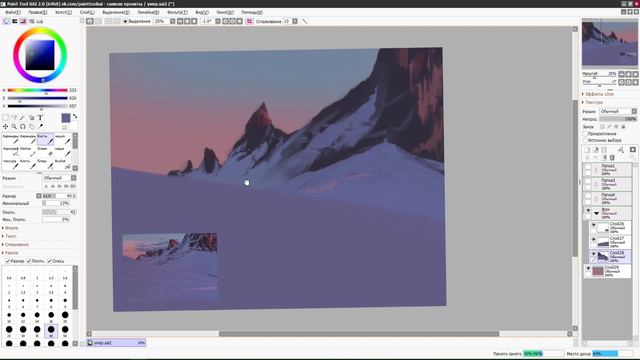Select the highlighted Кисть brush preset

pos(45,139)
